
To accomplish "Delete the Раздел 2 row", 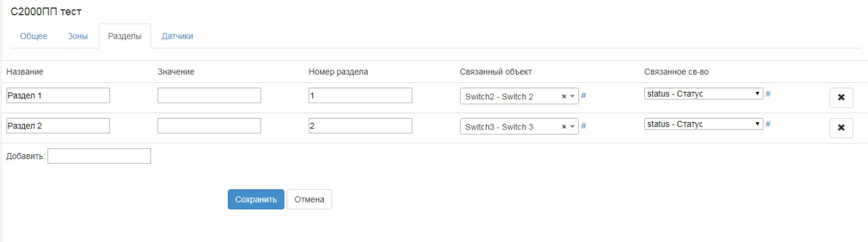I will pyautogui.click(x=841, y=128).
